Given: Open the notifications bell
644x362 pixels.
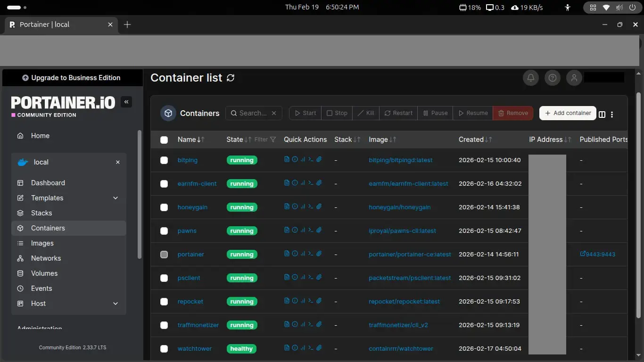Looking at the screenshot, I should point(531,78).
